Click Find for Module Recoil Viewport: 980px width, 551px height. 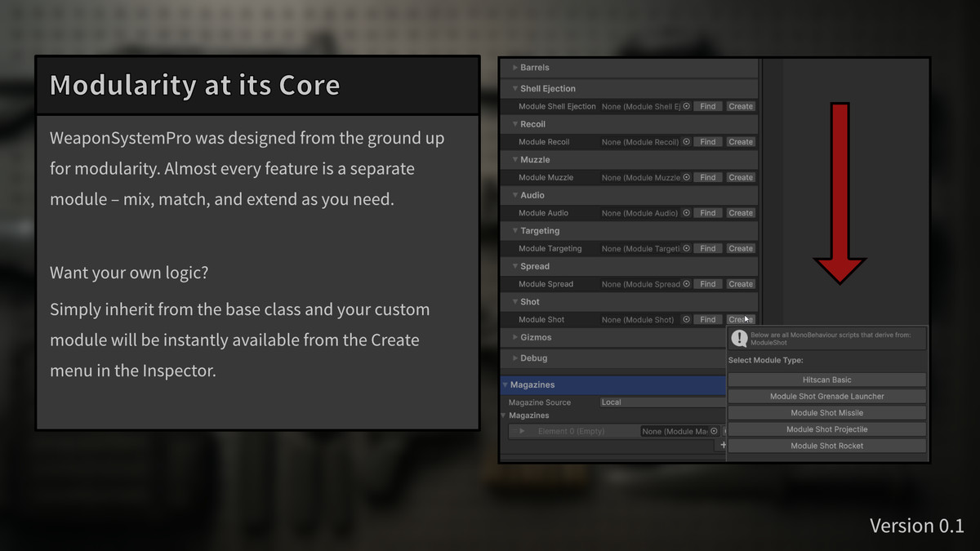[x=708, y=142]
